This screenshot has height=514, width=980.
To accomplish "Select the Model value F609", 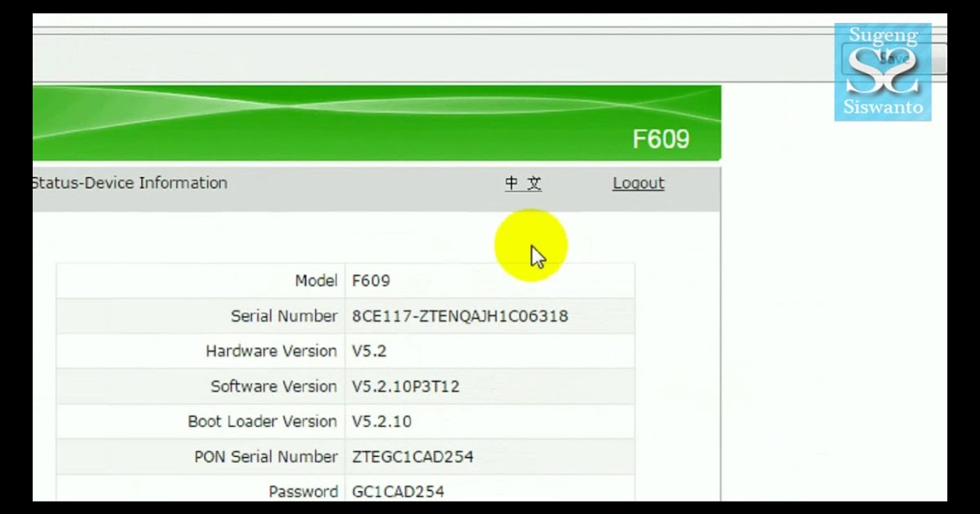I will point(371,281).
